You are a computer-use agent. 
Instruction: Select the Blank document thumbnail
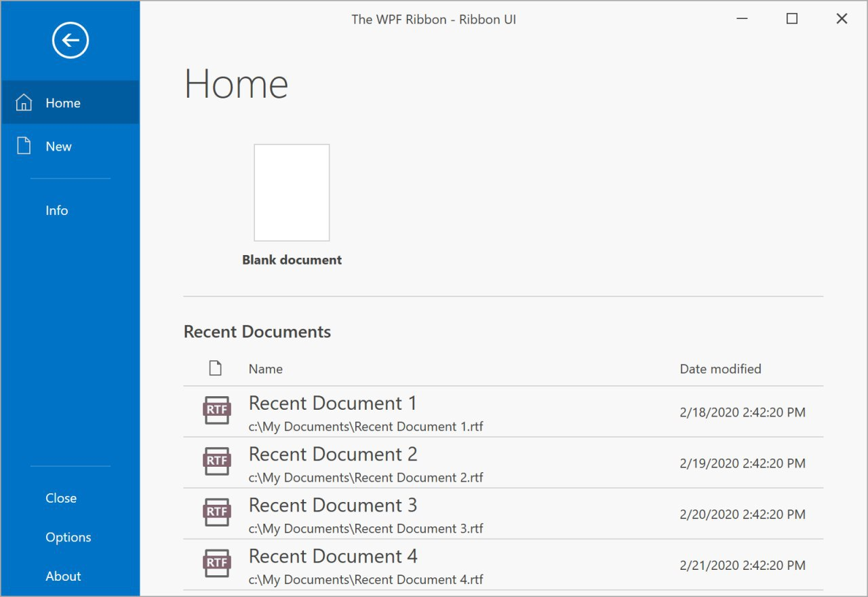pyautogui.click(x=292, y=193)
